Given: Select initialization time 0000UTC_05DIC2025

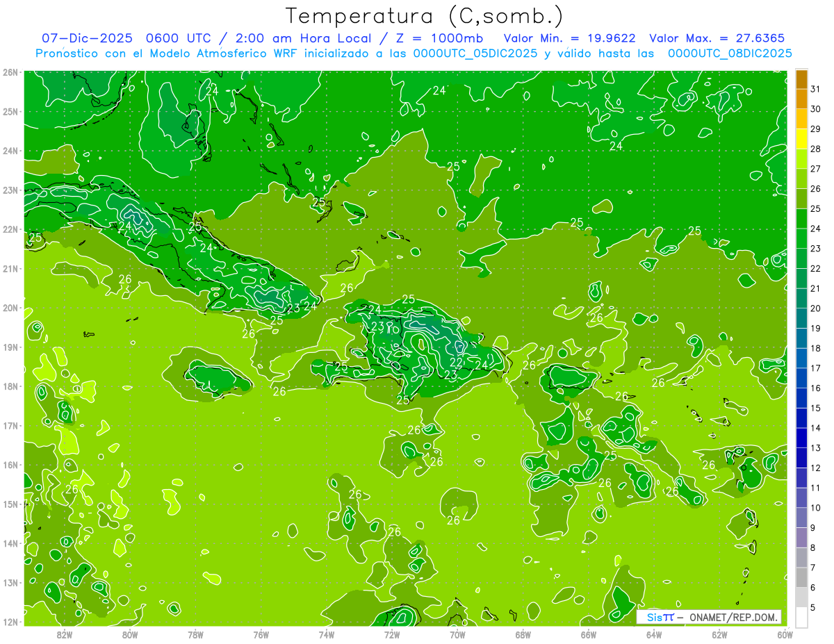Looking at the screenshot, I should [475, 53].
